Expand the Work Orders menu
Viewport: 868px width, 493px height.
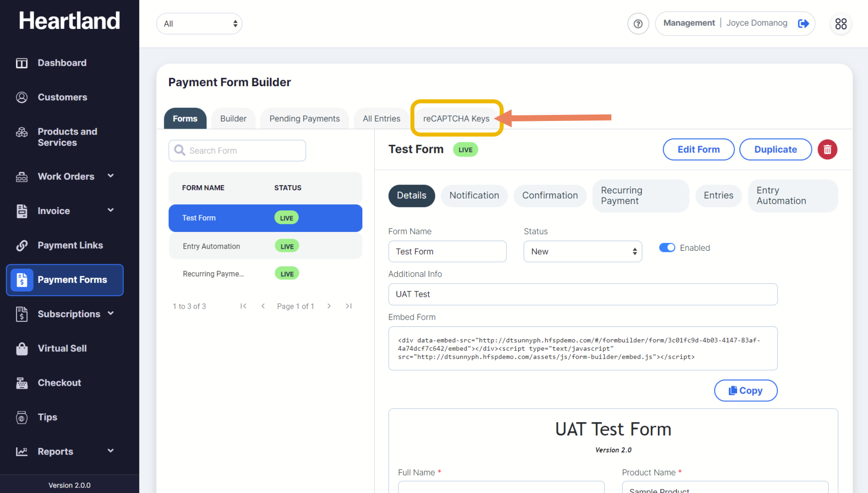pyautogui.click(x=111, y=176)
